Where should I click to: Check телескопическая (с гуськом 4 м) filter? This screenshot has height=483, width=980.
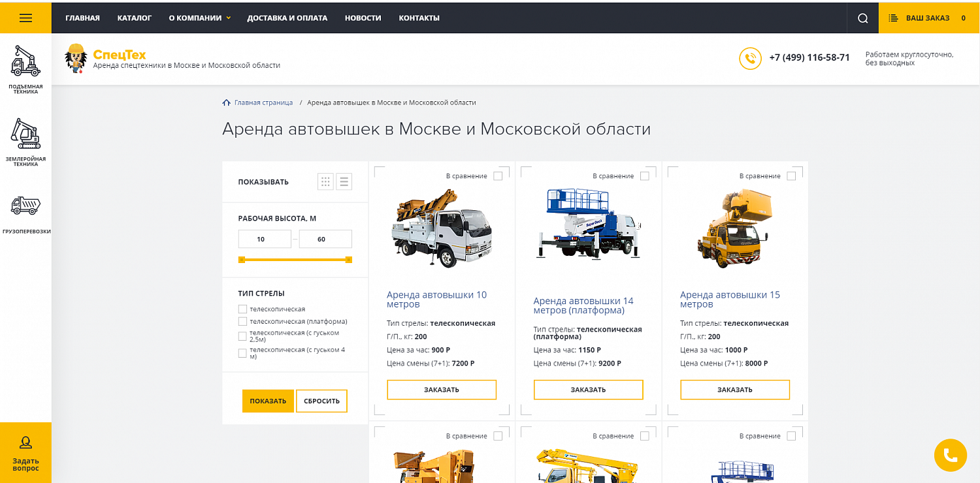[242, 353]
